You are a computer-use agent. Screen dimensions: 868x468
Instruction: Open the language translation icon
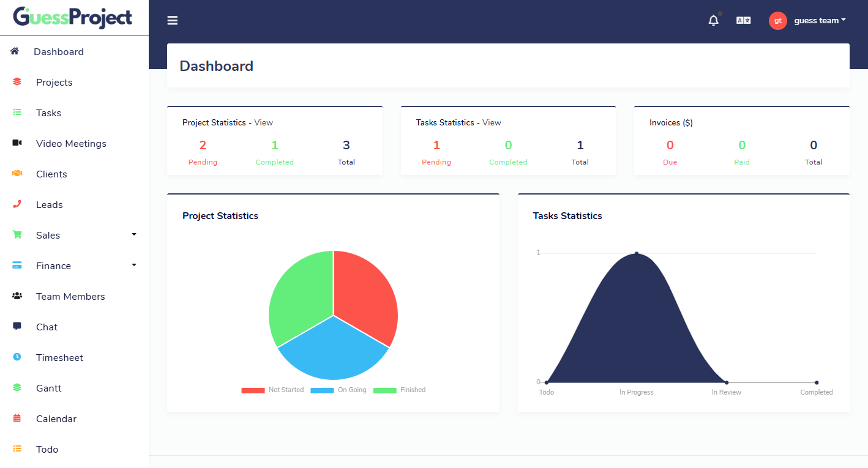743,21
